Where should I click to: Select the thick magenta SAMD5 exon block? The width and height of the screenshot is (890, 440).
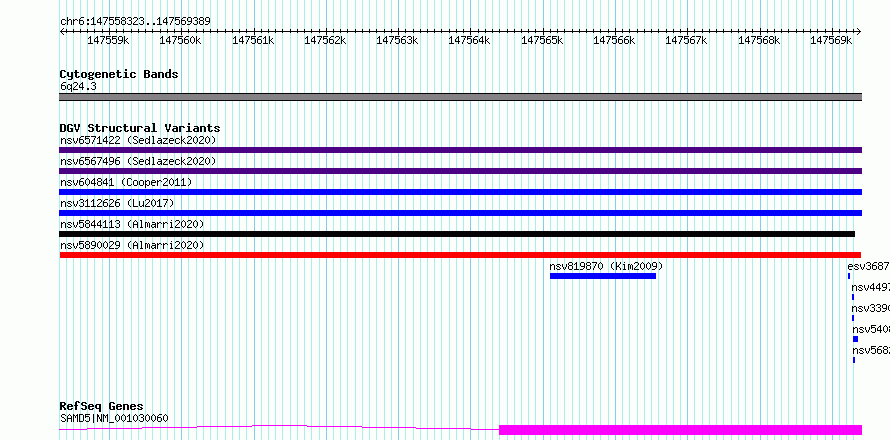pyautogui.click(x=681, y=430)
